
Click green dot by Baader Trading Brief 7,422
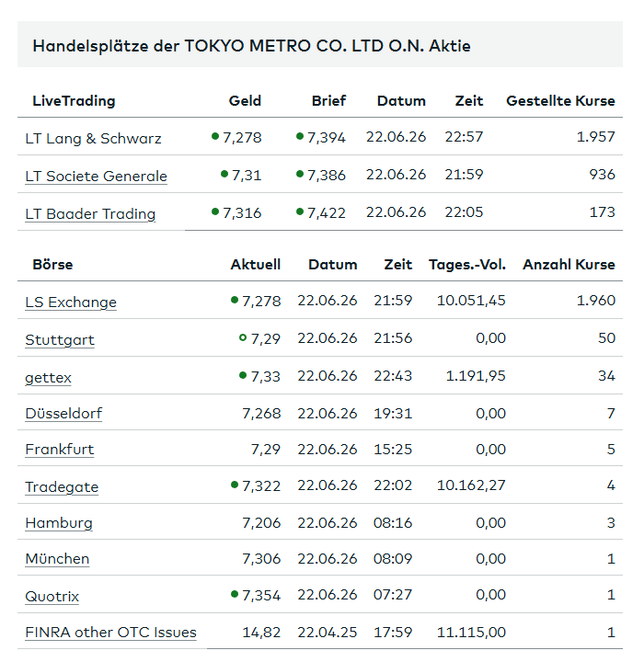click(x=300, y=212)
